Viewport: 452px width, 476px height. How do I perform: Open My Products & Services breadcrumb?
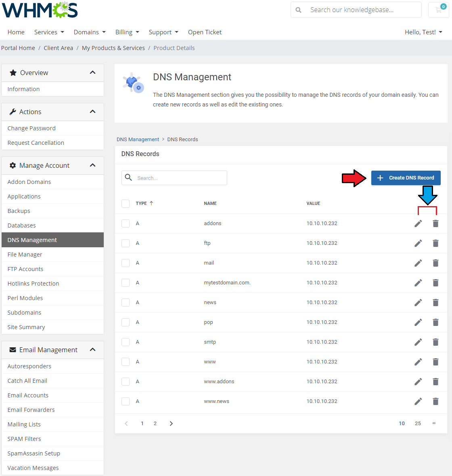click(113, 48)
